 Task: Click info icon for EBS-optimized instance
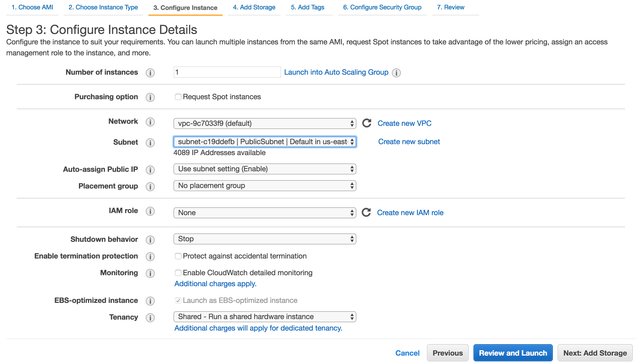[x=150, y=301]
